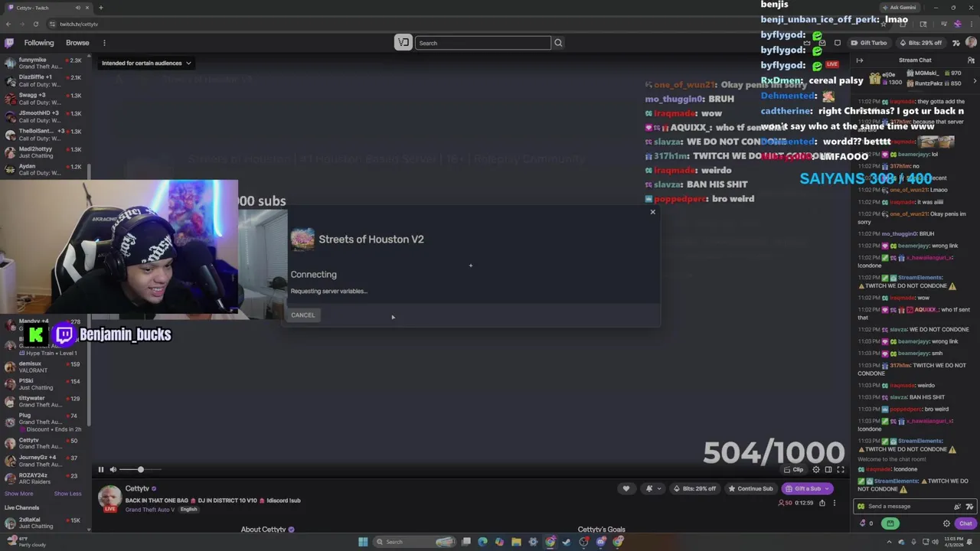Expand the Intended for certain audiences dropdown
Viewport: 980px width, 551px height.
coord(146,63)
